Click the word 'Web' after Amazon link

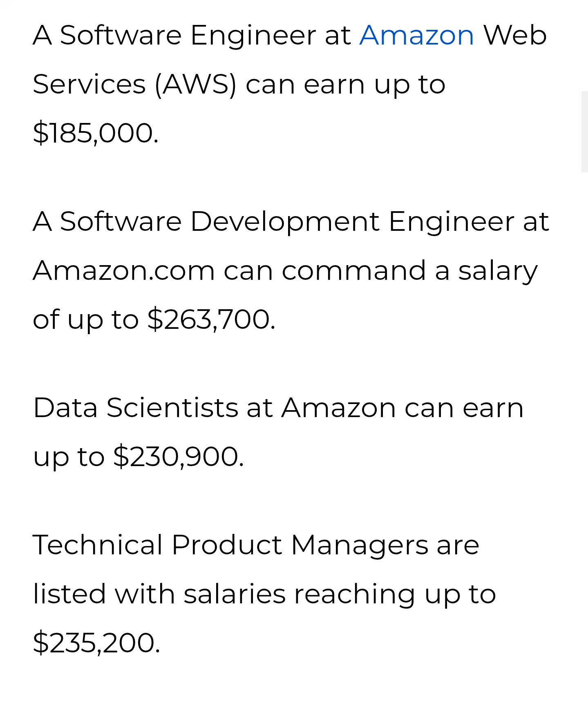(x=515, y=35)
